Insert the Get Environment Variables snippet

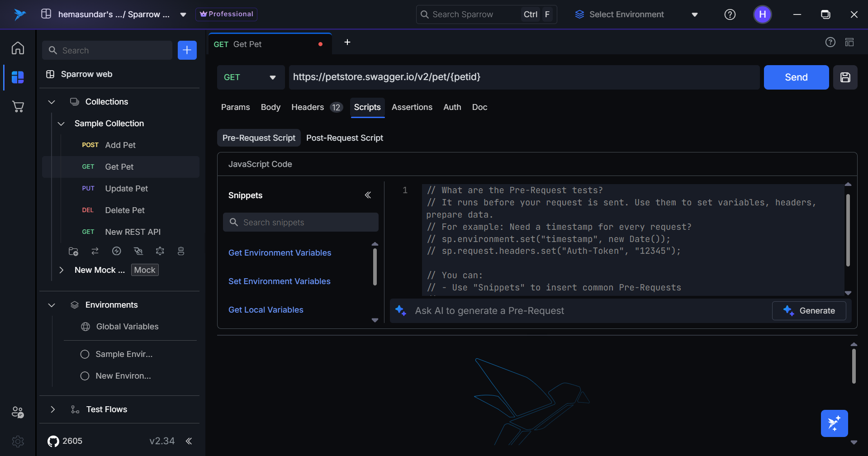[x=280, y=253]
